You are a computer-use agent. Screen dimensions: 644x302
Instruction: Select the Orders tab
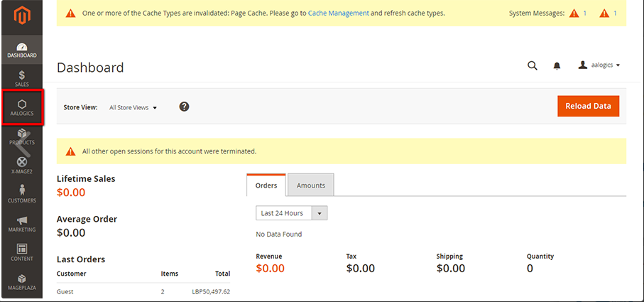click(266, 185)
